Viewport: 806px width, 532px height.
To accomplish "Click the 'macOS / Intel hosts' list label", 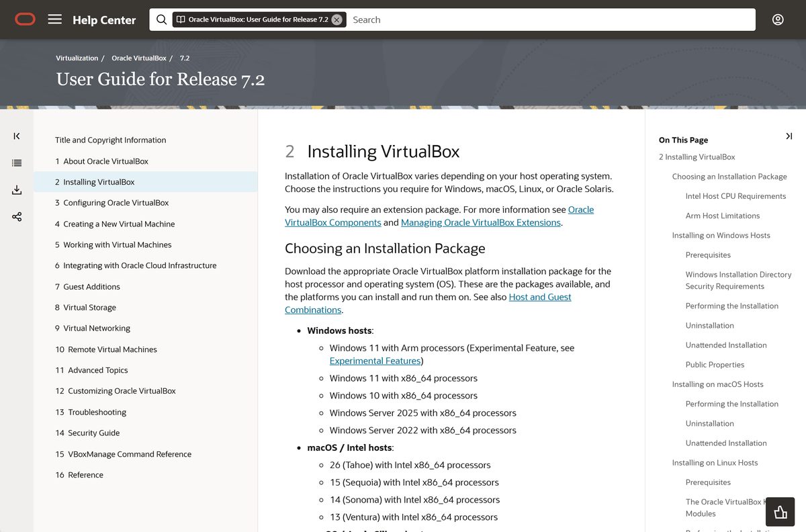I will (x=350, y=447).
